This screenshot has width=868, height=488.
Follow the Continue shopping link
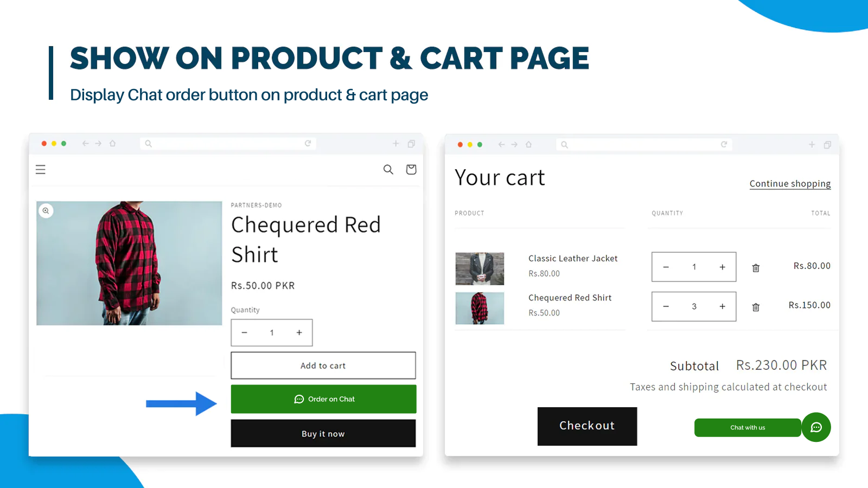[x=790, y=183]
